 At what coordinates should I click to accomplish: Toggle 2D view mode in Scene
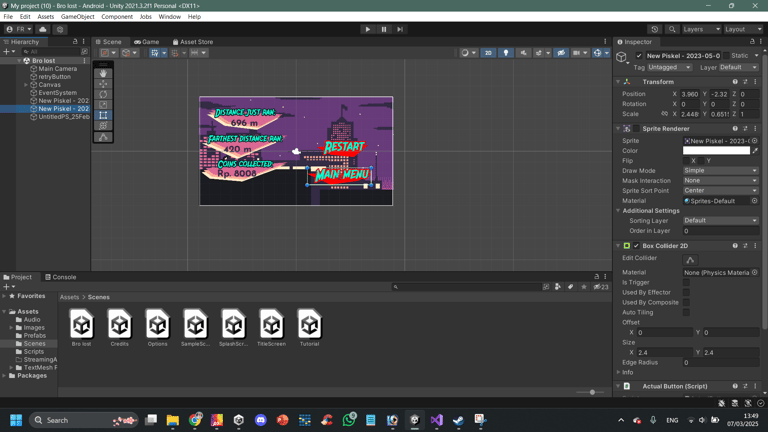[x=488, y=53]
